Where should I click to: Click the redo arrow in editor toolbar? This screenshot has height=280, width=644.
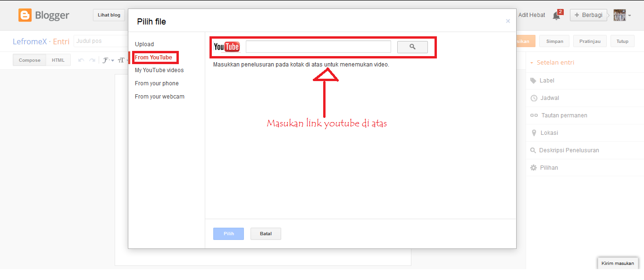click(x=92, y=60)
